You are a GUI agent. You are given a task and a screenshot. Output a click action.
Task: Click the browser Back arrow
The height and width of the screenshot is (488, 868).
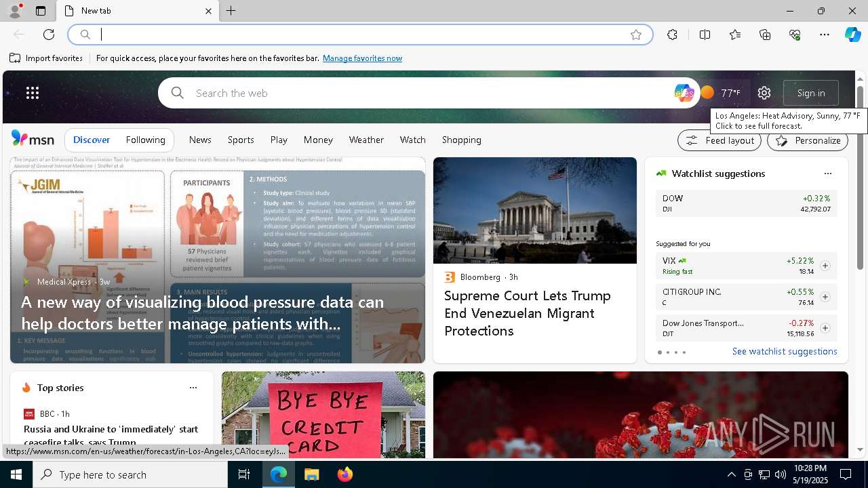[19, 35]
